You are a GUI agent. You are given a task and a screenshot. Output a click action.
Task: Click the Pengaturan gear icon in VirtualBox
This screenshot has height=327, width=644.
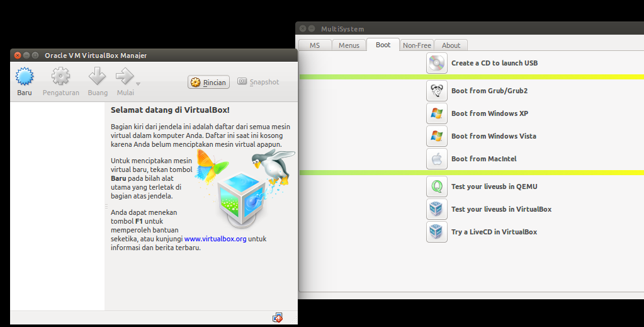[60, 76]
